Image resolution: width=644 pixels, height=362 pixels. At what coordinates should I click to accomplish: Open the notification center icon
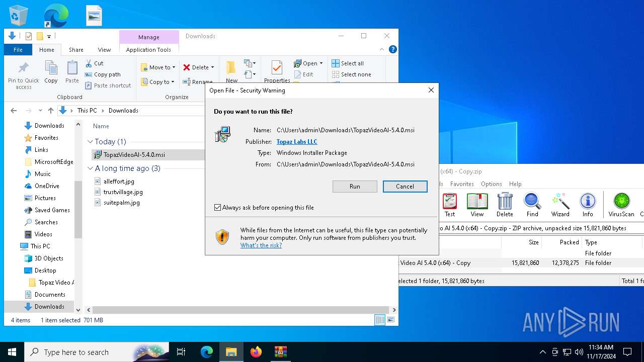point(627,352)
